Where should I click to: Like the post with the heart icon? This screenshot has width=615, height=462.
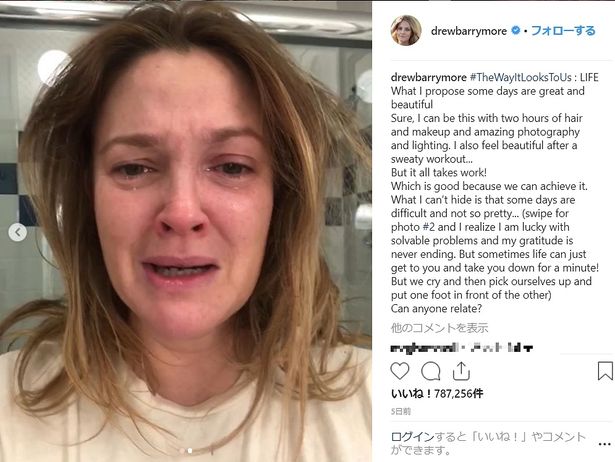(x=400, y=371)
